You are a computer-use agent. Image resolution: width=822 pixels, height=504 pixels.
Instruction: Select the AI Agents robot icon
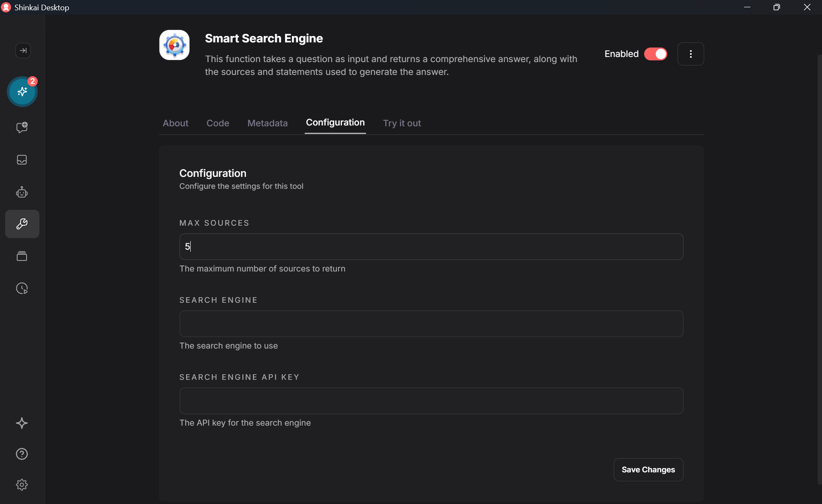click(21, 192)
